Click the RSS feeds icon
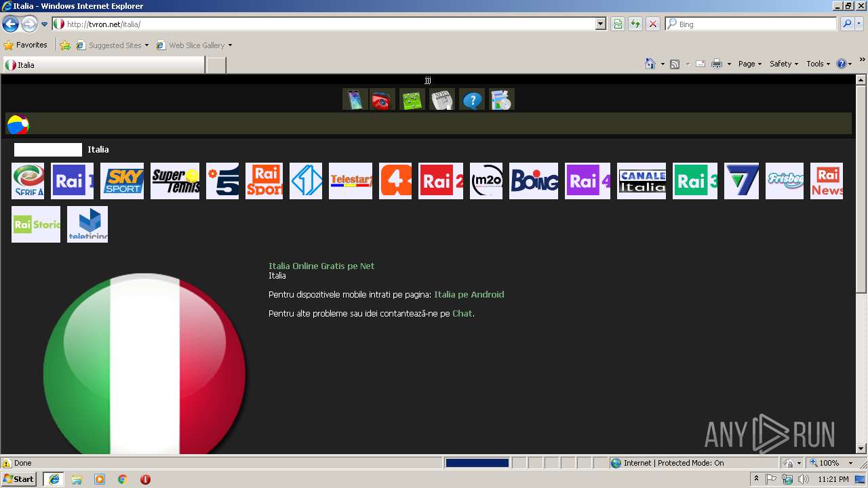 [x=675, y=64]
